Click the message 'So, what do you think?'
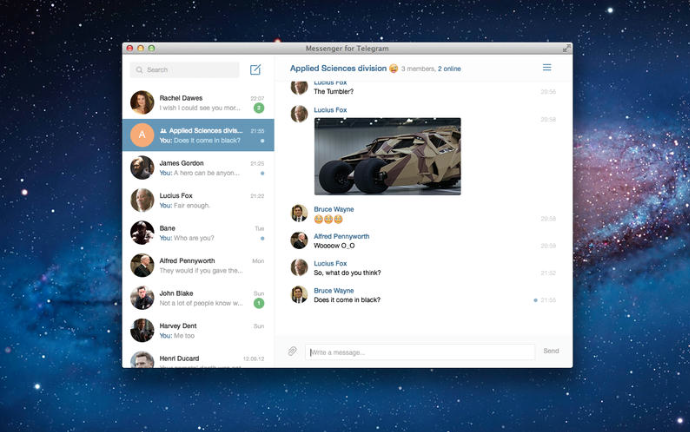690x432 pixels. click(x=347, y=273)
